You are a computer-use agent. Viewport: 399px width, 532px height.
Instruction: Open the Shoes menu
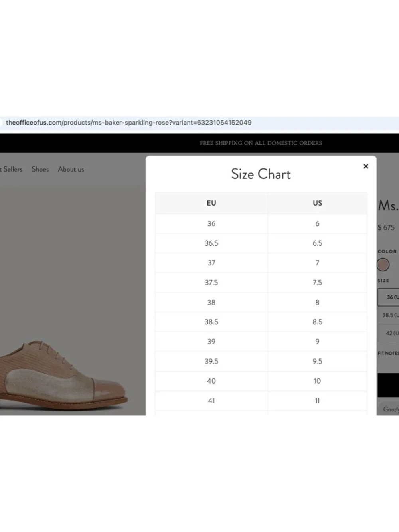(x=40, y=169)
